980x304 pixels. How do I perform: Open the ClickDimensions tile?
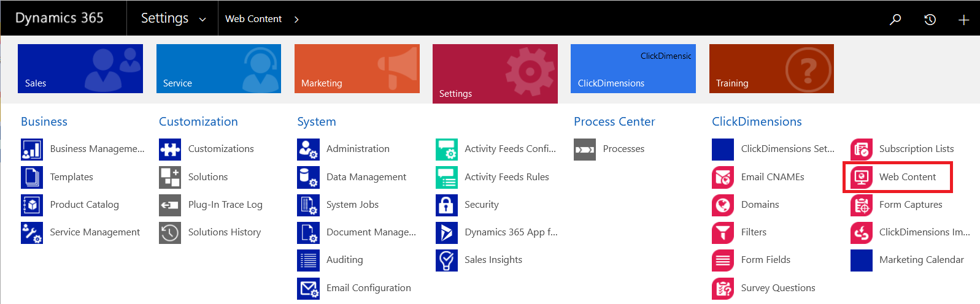point(633,69)
